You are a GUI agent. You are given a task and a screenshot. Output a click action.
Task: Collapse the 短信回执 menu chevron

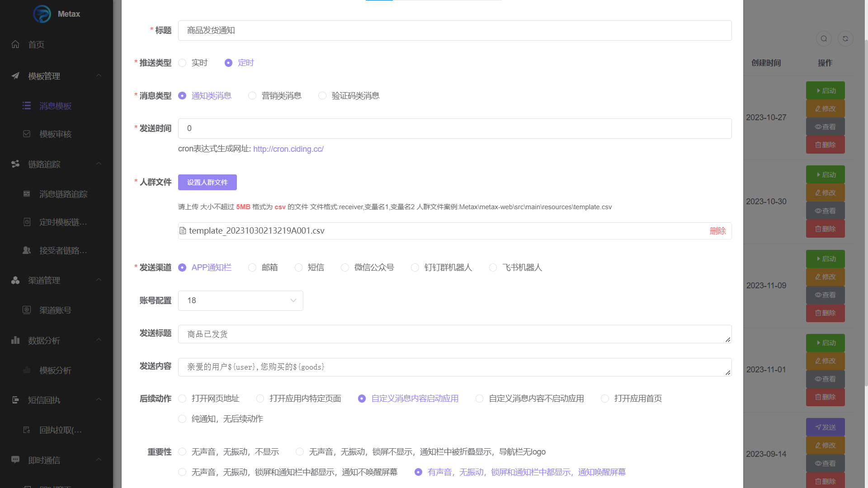pyautogui.click(x=99, y=399)
